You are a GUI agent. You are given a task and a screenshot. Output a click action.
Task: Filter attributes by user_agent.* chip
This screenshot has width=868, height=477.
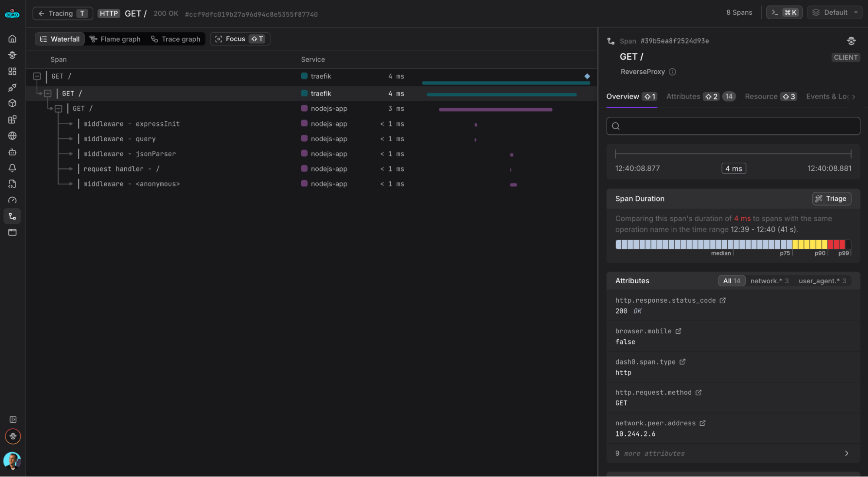[822, 281]
